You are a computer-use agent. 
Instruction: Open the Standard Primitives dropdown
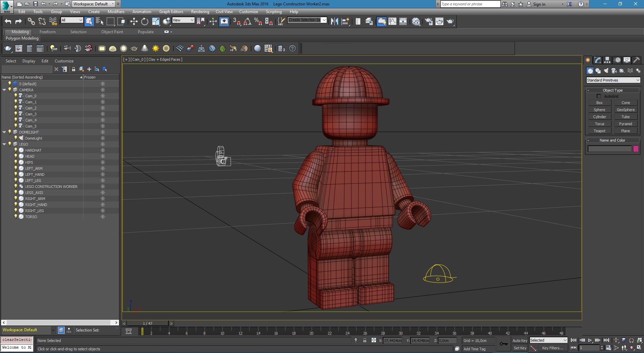613,80
